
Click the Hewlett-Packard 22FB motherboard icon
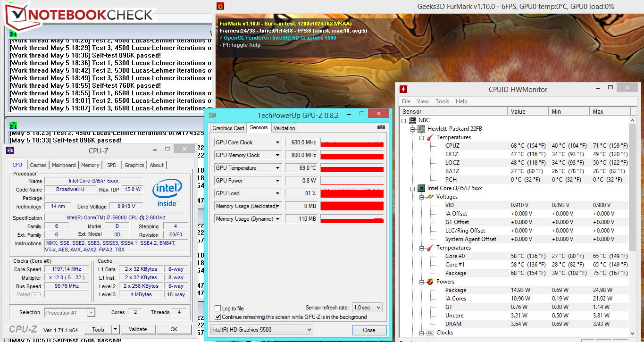[x=422, y=129]
